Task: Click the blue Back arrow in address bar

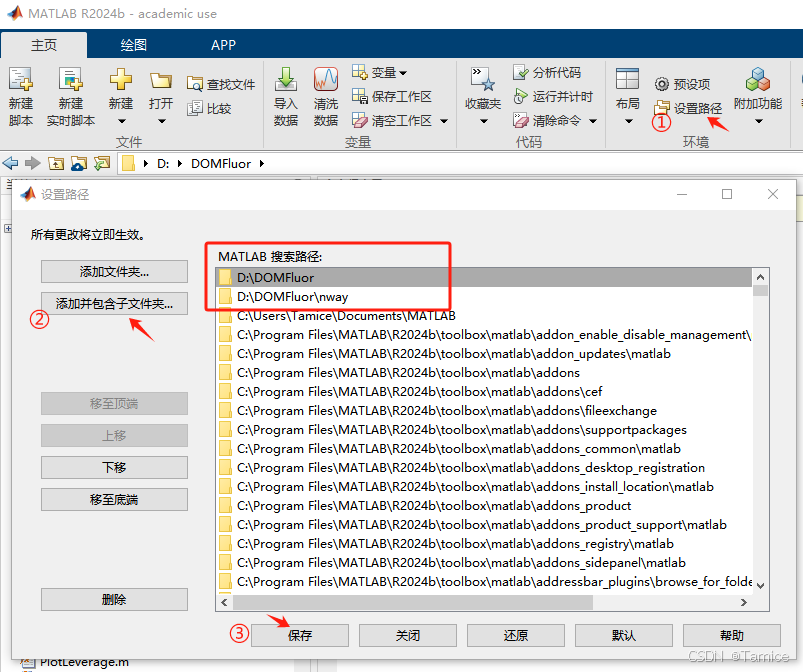Action: coord(10,163)
